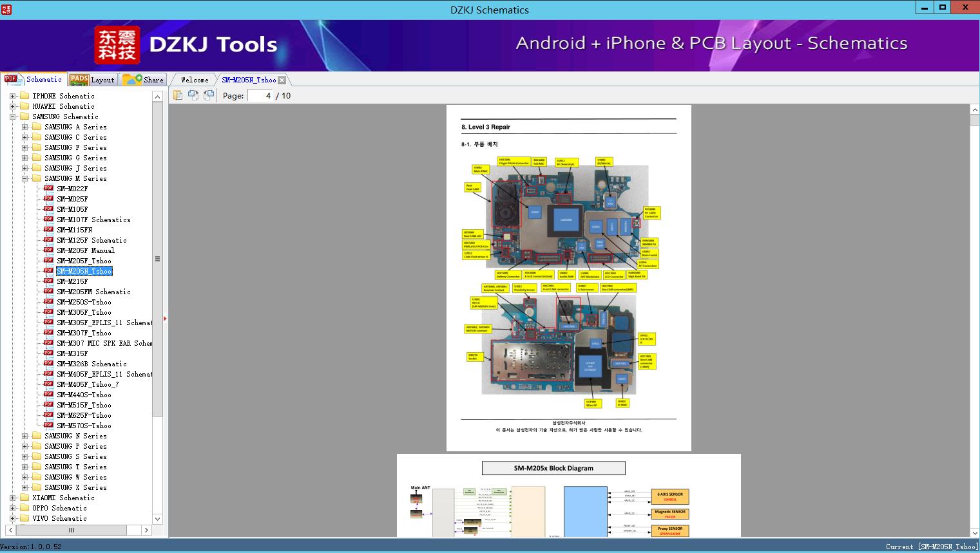Expand the SAMSUNG C Series node
The image size is (980, 553).
pyautogui.click(x=24, y=137)
